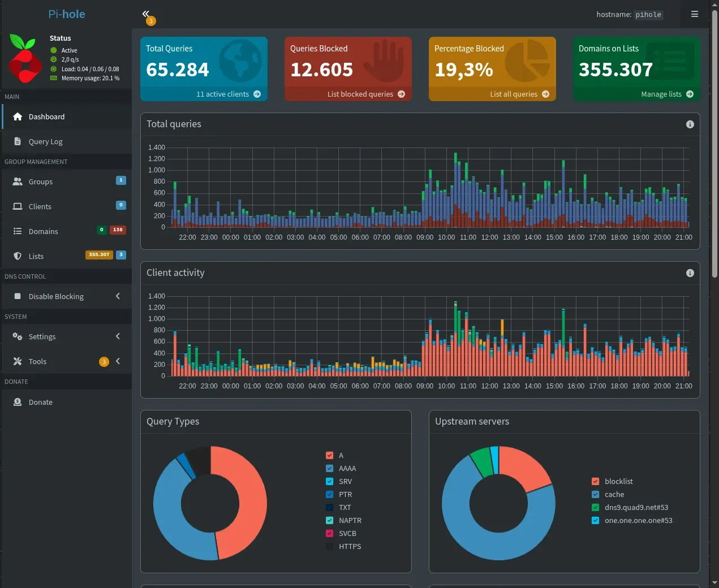This screenshot has width=719, height=588.
Task: Toggle the A query type checkbox
Action: click(x=330, y=455)
